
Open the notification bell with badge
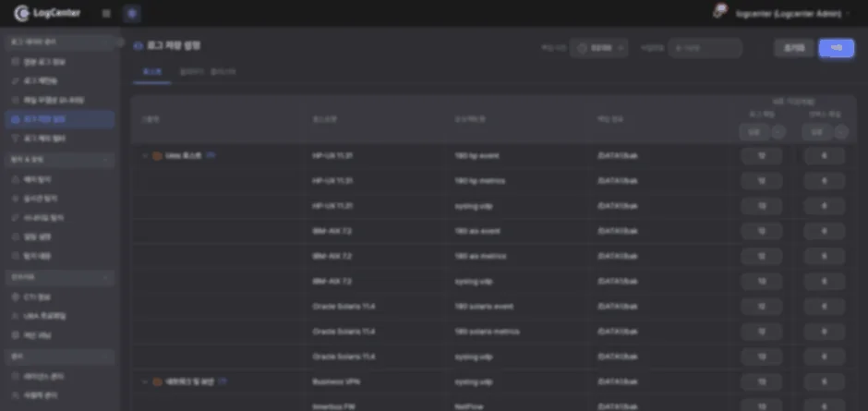point(718,12)
